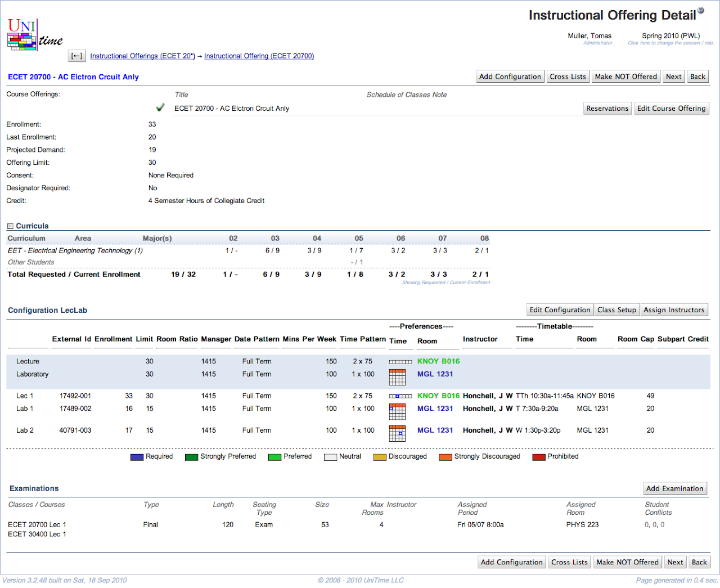Click 2008 - 2010 UniTime LLC footer text

pos(361,581)
